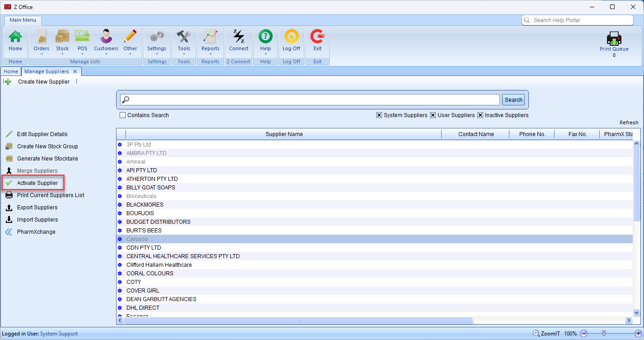644x340 pixels.
Task: Open the Tools hammer icon
Action: click(x=184, y=37)
